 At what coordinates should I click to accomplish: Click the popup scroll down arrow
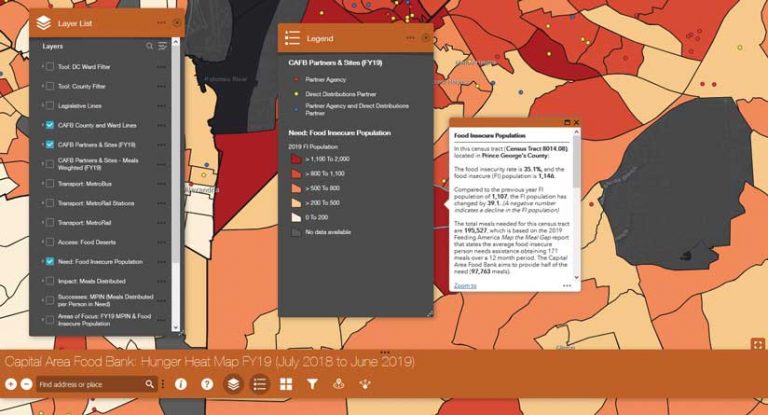coord(576,277)
